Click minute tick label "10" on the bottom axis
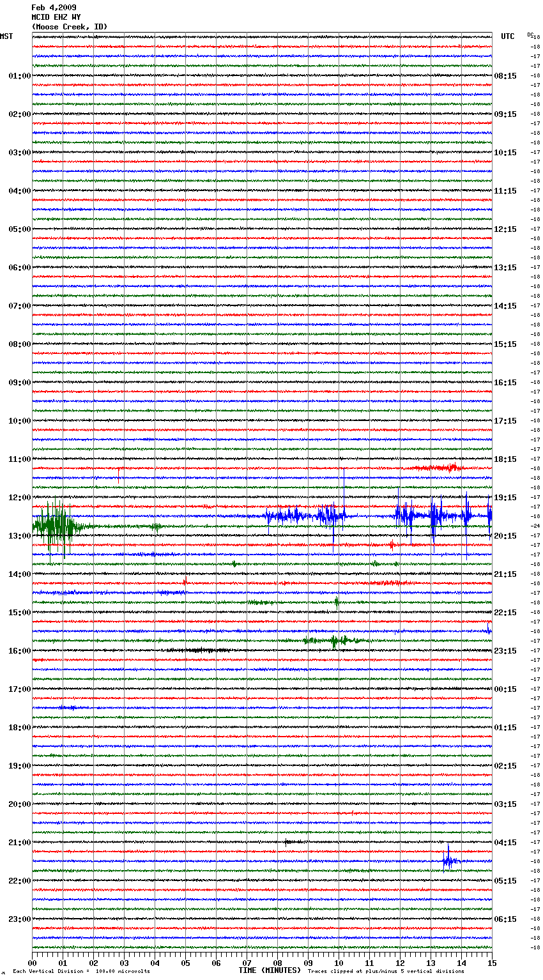 (339, 963)
